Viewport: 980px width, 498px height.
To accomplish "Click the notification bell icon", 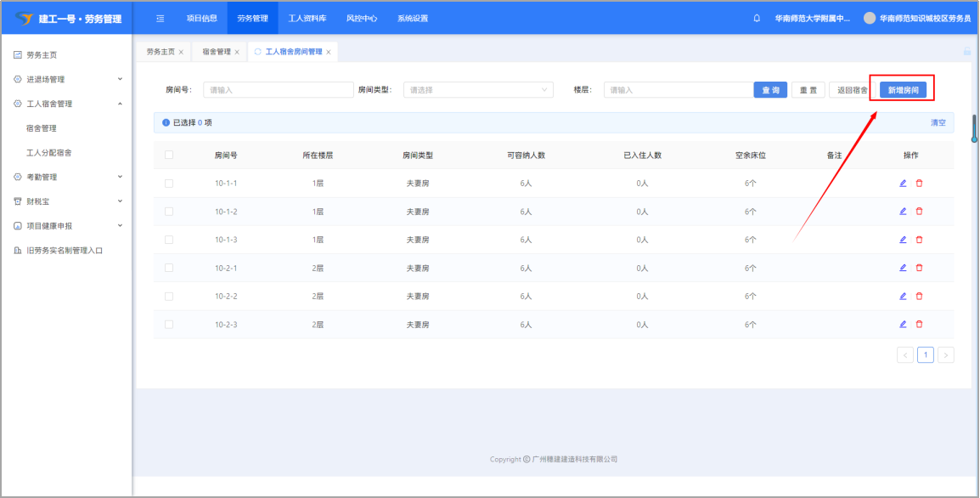I will [757, 18].
